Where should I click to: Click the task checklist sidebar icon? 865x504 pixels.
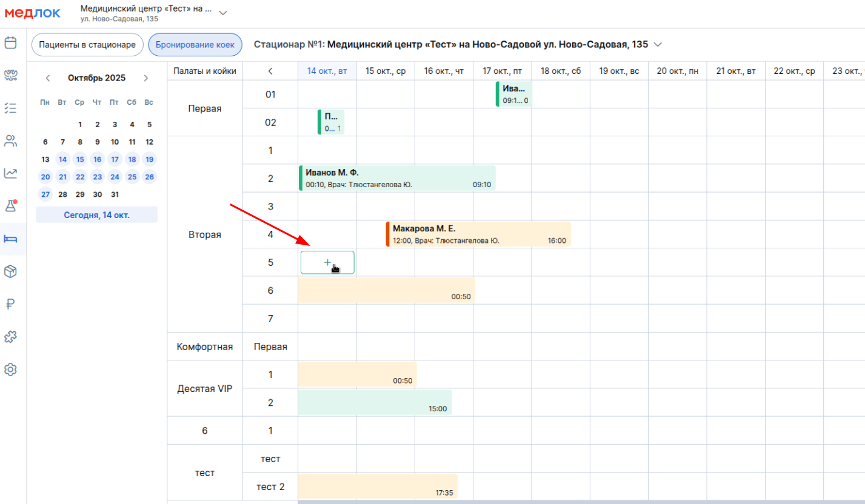coord(10,108)
